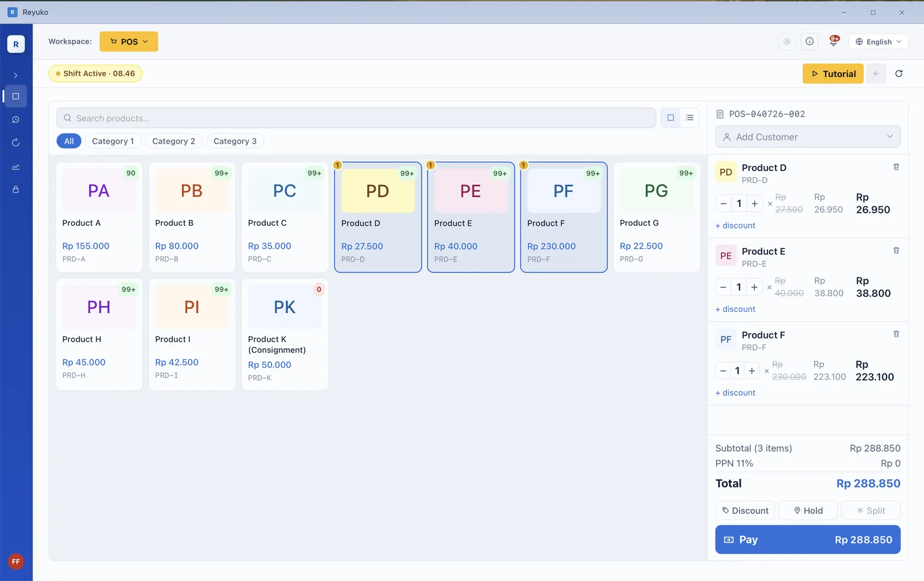Open the history clock icon in sidebar
Viewport: 924px width, 581px height.
click(x=16, y=120)
